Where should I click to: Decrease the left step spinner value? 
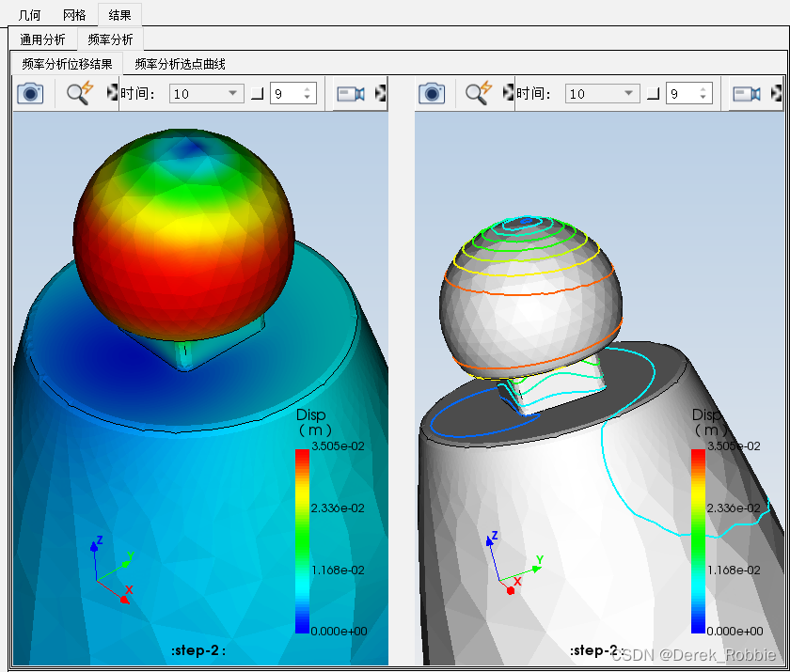pos(307,98)
